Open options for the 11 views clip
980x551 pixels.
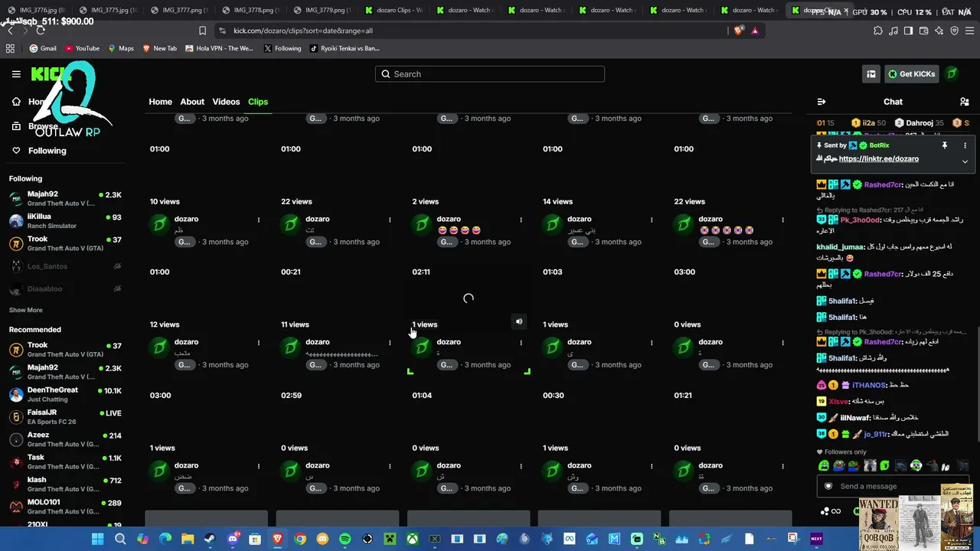click(x=390, y=343)
